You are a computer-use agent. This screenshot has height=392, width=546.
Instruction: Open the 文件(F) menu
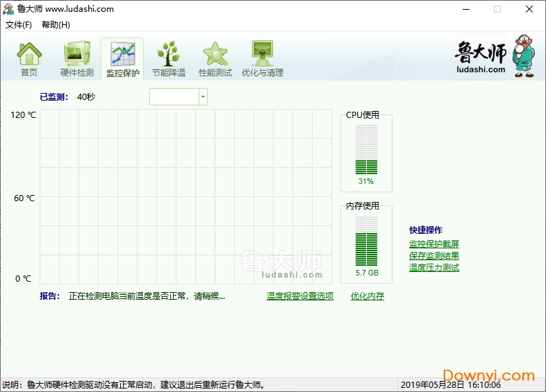coord(19,25)
